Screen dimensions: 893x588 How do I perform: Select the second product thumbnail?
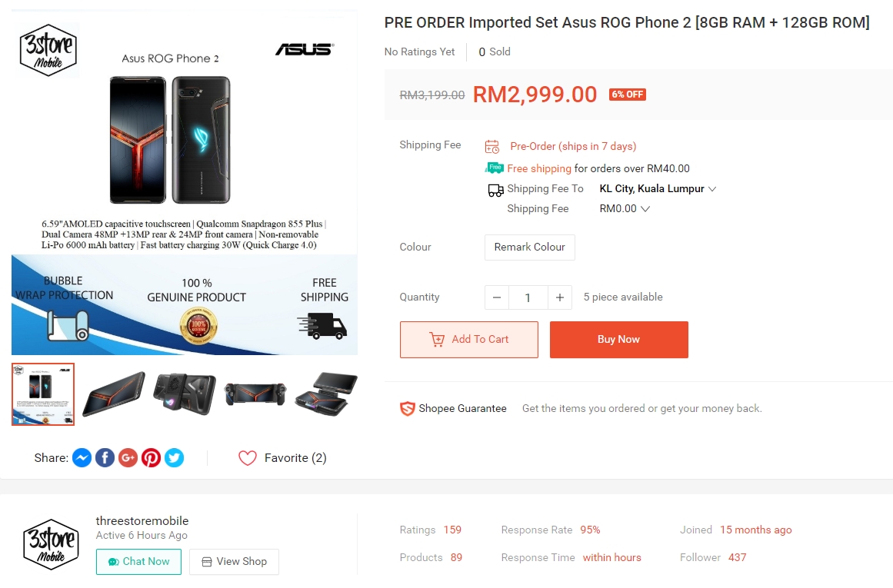point(114,394)
